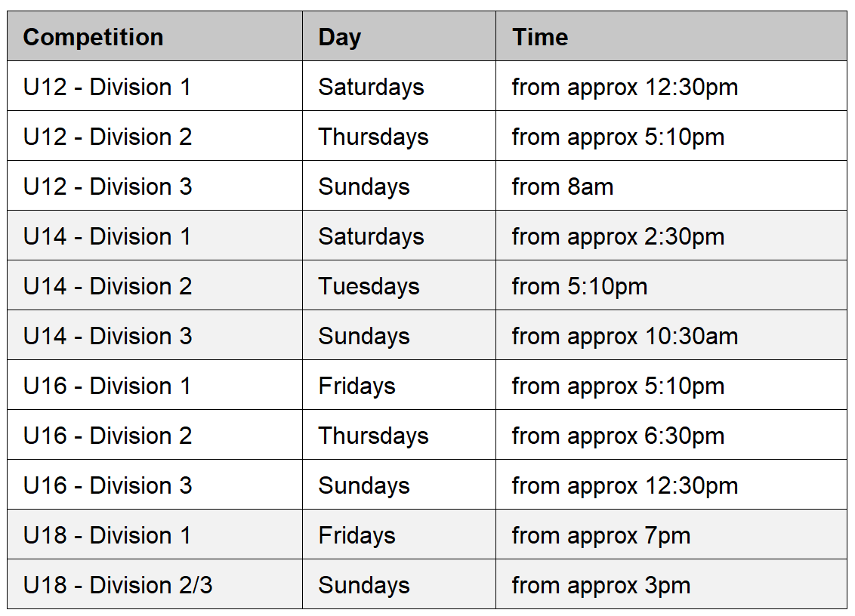Screen dimensions: 855x616
Task: Click the 'from approx 3pm' time cell
Action: click(x=671, y=584)
